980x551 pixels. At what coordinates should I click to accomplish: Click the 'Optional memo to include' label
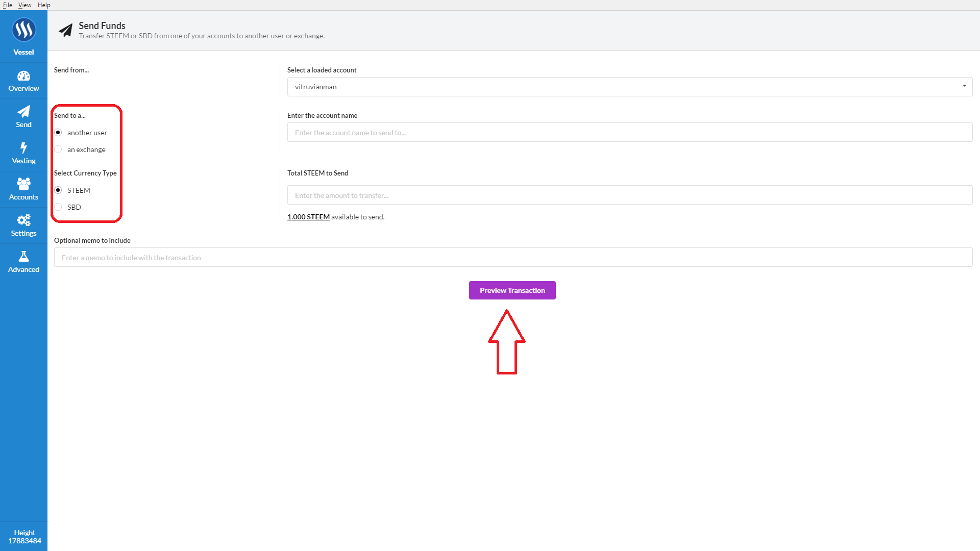click(92, 240)
